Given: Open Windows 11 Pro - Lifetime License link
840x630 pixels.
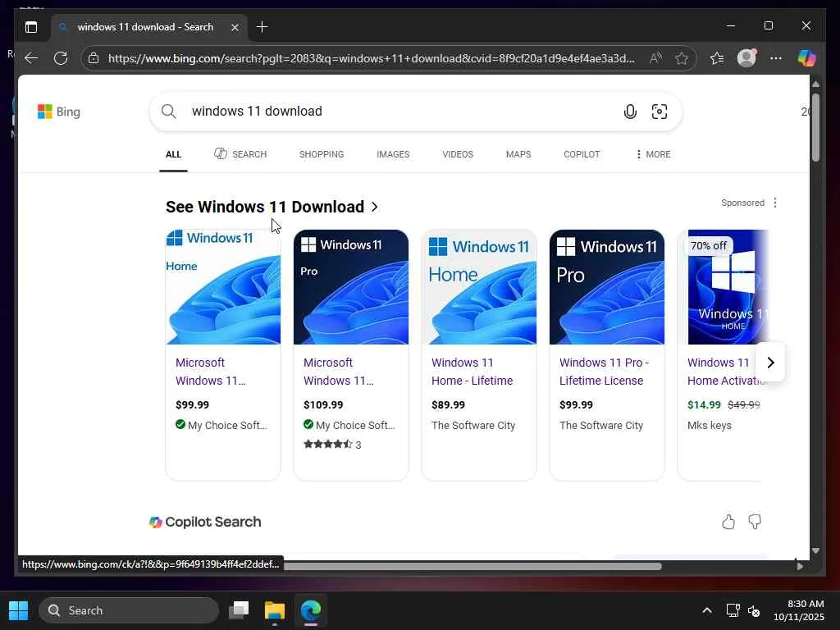Looking at the screenshot, I should pyautogui.click(x=605, y=372).
